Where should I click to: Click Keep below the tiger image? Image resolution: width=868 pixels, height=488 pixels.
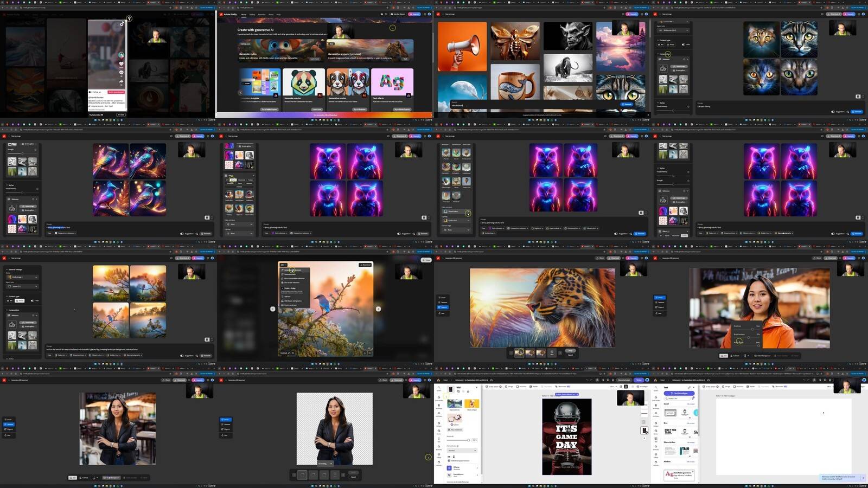pyautogui.click(x=570, y=351)
